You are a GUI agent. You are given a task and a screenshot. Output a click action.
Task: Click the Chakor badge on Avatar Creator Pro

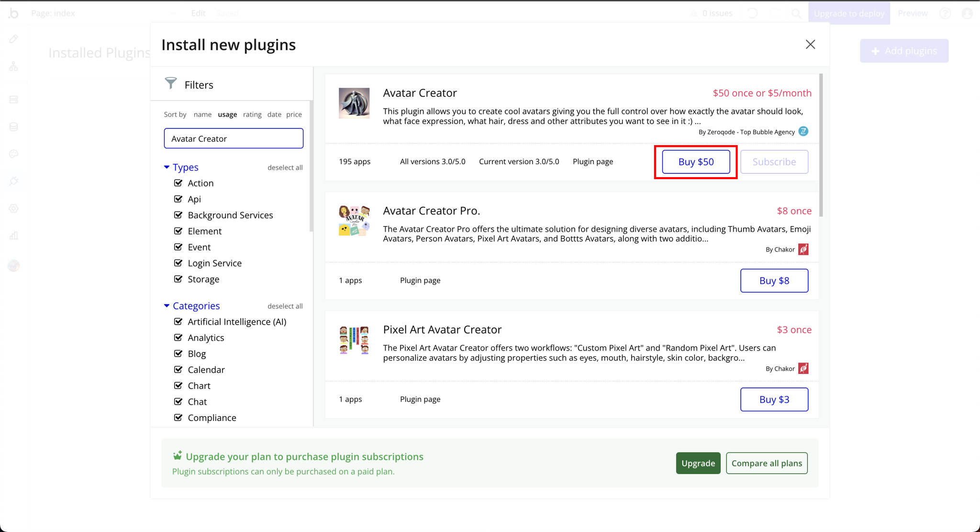click(803, 249)
